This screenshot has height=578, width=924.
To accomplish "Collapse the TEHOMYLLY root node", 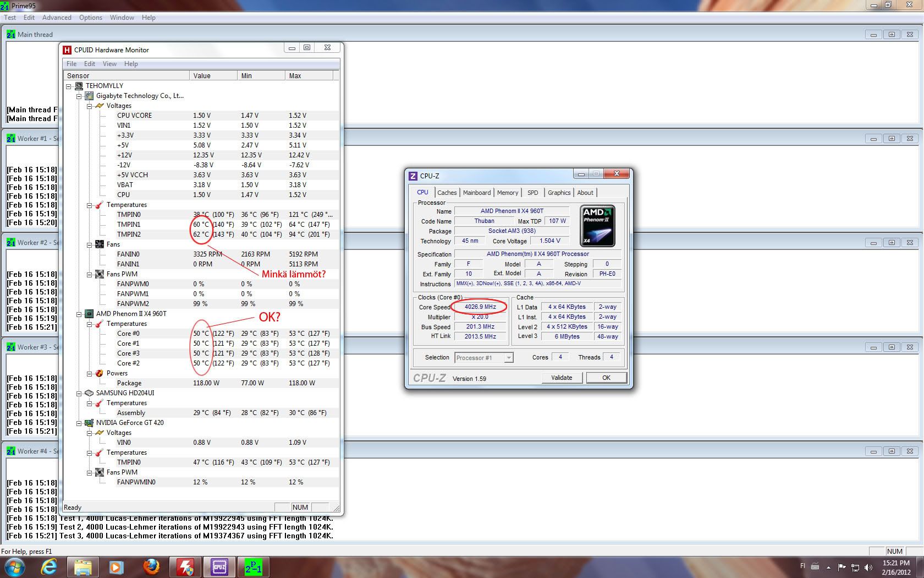I will click(69, 86).
